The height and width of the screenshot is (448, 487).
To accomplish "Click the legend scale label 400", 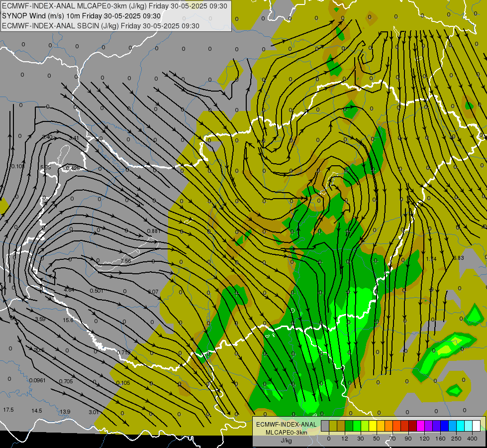I will (x=472, y=439).
